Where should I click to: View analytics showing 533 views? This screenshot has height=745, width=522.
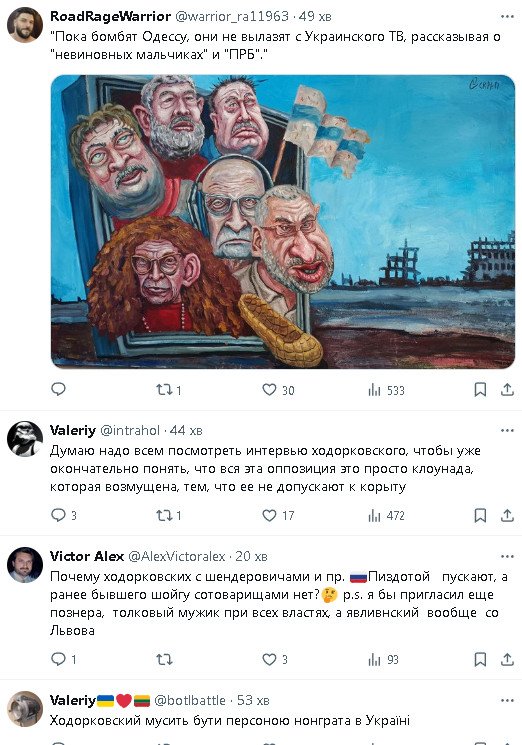tap(386, 391)
